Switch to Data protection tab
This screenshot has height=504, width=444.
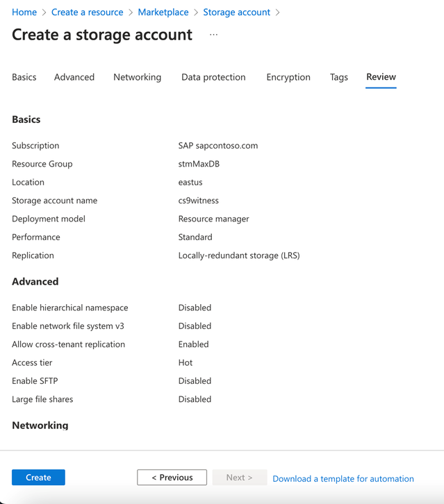point(213,77)
